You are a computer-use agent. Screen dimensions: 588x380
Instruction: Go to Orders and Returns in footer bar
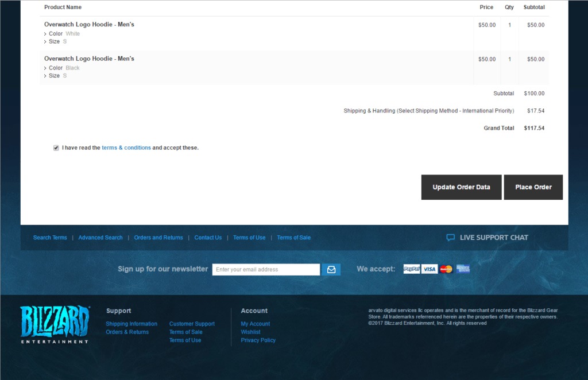pyautogui.click(x=158, y=238)
